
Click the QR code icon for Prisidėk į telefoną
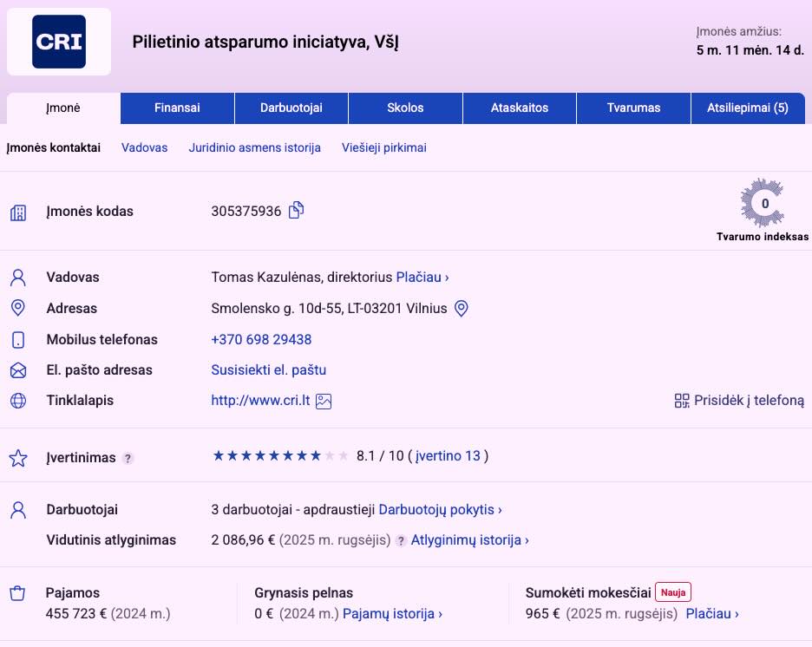682,401
